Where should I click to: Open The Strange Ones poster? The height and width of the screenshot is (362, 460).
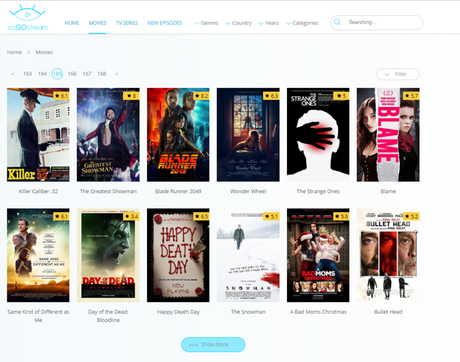tap(318, 135)
